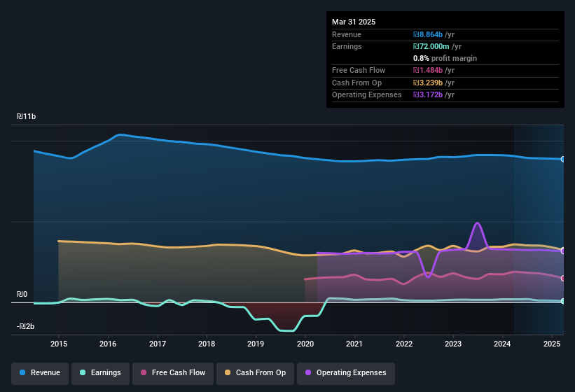Image resolution: width=575 pixels, height=392 pixels.
Task: Click the Earnings endpoint marker at 2025
Action: click(563, 301)
